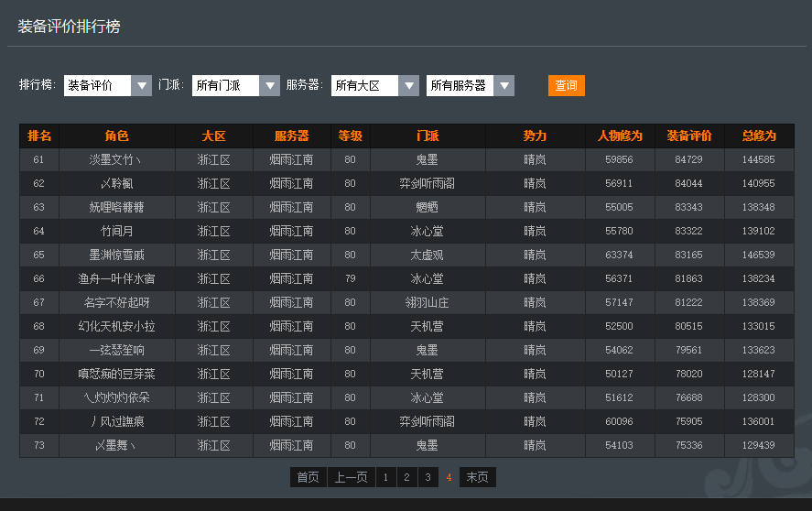This screenshot has width=812, height=511.
Task: Open the 装备评价 ranking type dropdown
Action: [x=107, y=85]
